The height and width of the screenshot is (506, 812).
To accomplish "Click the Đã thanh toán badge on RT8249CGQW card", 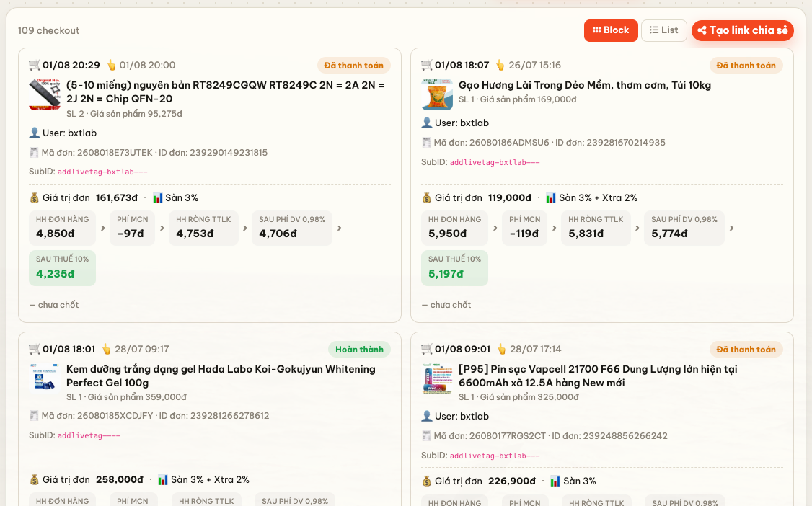I will click(353, 66).
